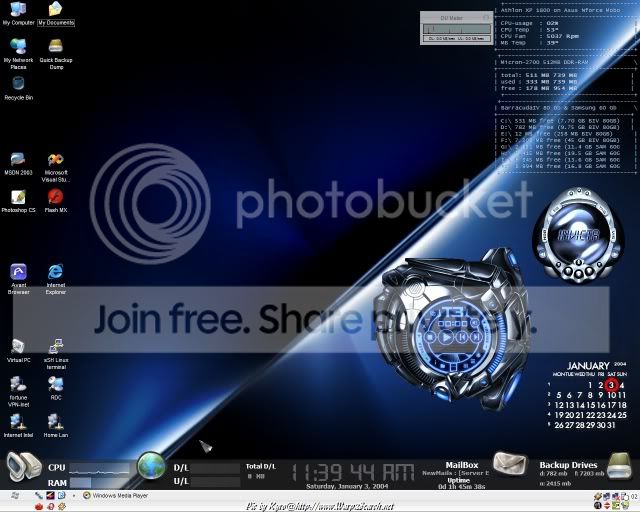Open the MailBox envelope icon

click(x=511, y=464)
